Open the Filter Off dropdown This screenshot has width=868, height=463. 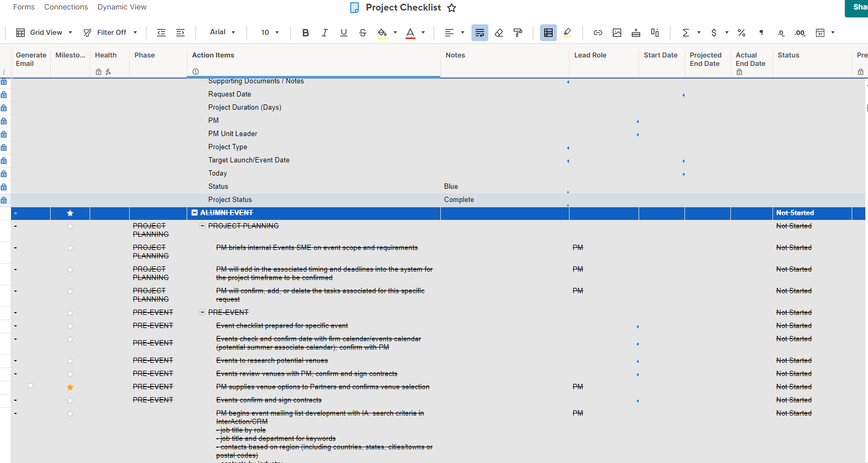click(x=110, y=33)
